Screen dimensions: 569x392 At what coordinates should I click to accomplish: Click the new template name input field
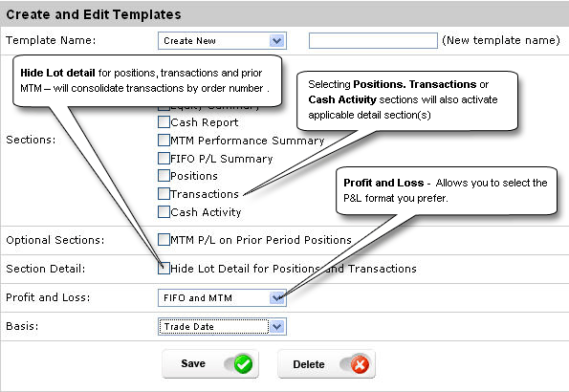point(373,41)
